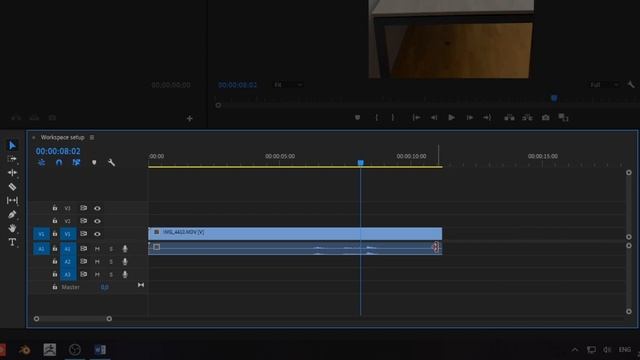Select the audio clip on A1

295,248
